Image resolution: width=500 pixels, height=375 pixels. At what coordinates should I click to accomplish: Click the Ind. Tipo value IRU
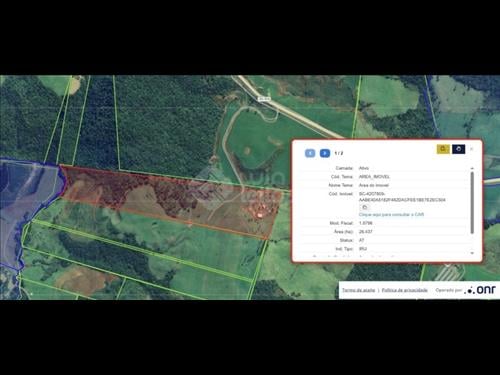click(363, 249)
